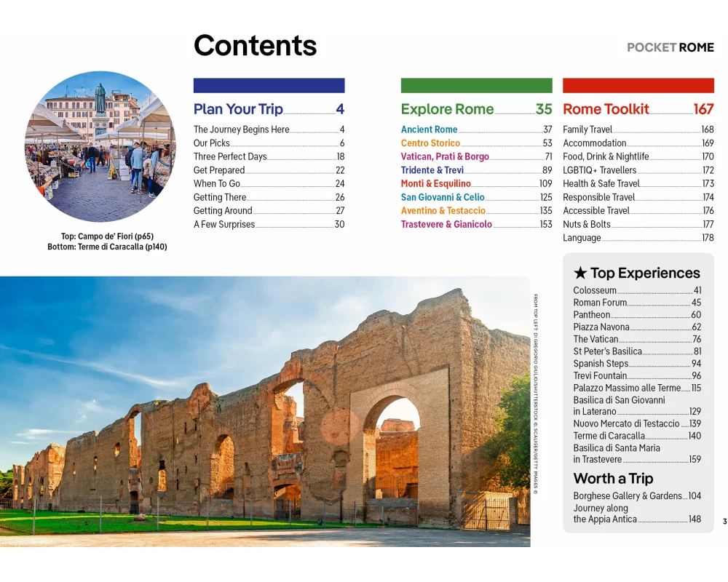Screen dimensions: 728x582
Task: Click the POCKET ROME title
Action: pyautogui.click(x=670, y=48)
